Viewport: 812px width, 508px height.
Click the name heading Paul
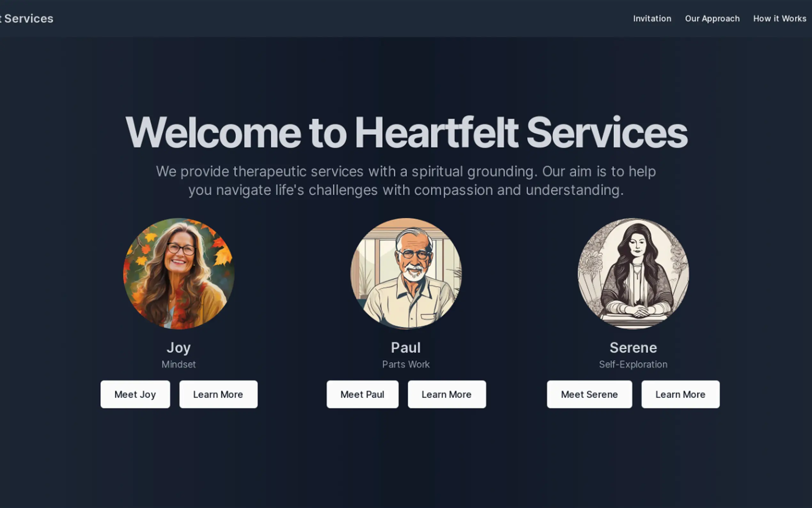pyautogui.click(x=406, y=347)
